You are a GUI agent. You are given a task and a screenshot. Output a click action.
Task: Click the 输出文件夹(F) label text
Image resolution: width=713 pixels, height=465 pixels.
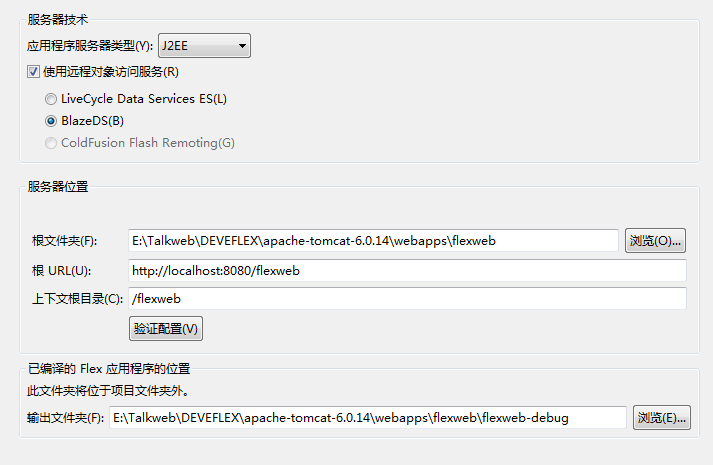66,418
